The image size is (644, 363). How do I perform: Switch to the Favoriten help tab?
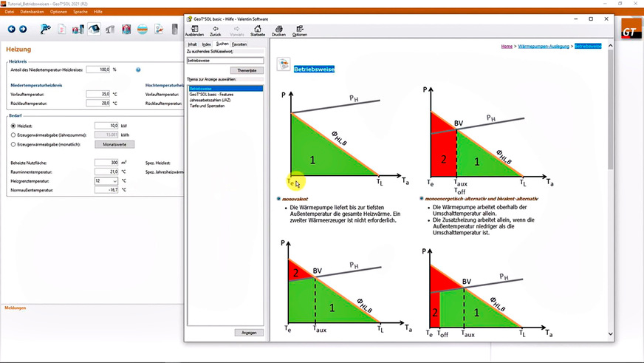[x=239, y=44]
